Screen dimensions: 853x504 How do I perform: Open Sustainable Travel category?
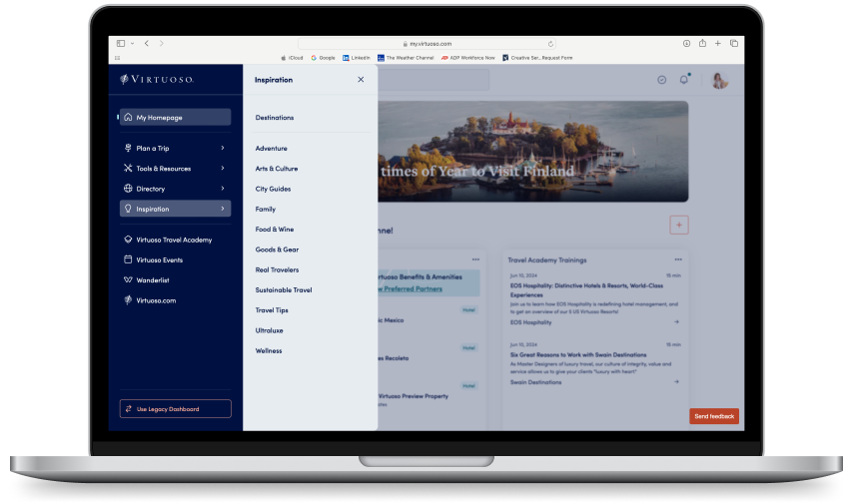pos(284,289)
